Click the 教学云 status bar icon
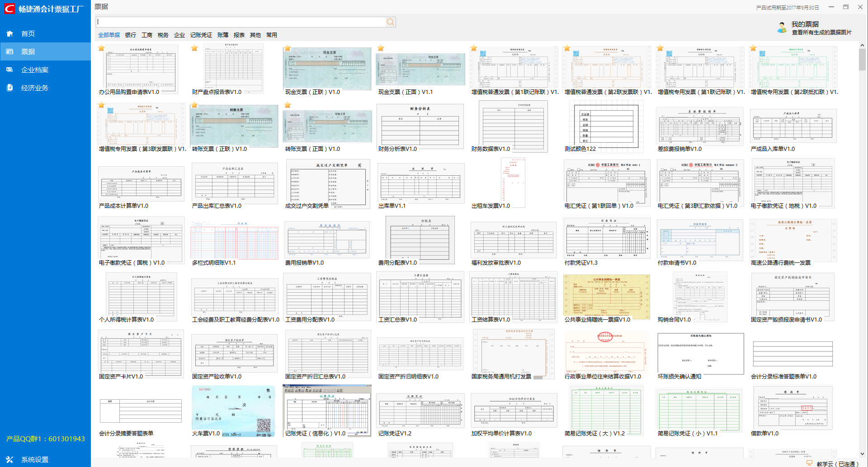The height and width of the screenshot is (467, 868). [809, 463]
